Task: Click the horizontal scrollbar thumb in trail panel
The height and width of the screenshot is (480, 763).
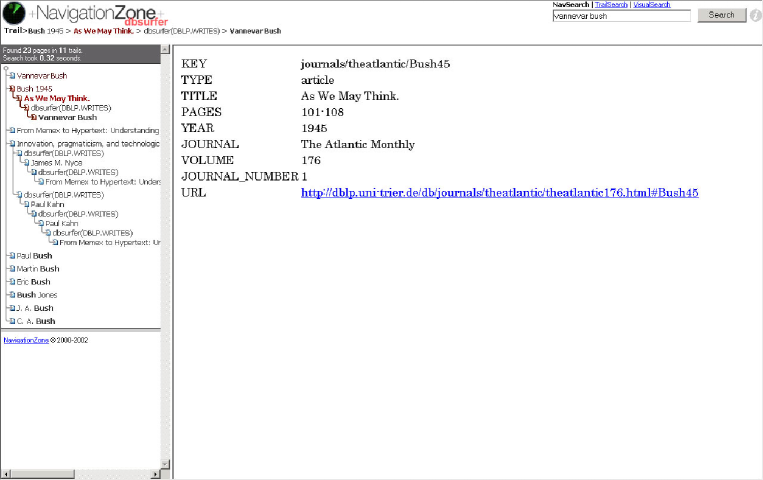Action: point(43,474)
